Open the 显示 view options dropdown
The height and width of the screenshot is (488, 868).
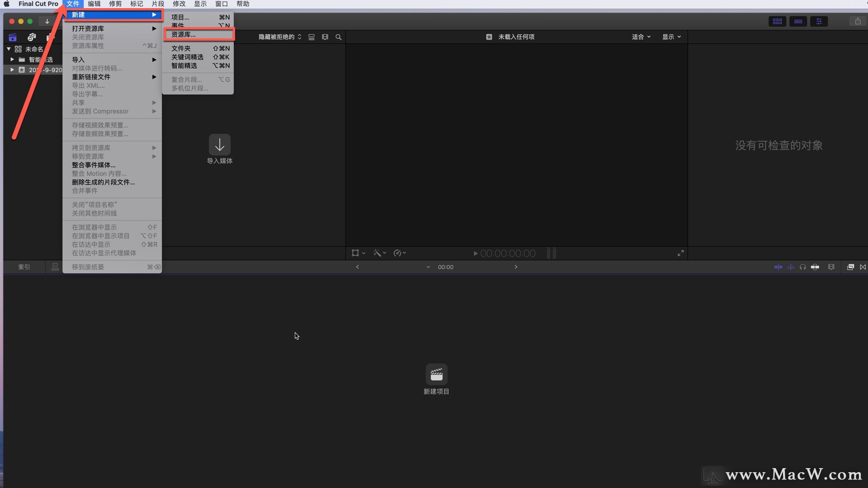(x=671, y=37)
